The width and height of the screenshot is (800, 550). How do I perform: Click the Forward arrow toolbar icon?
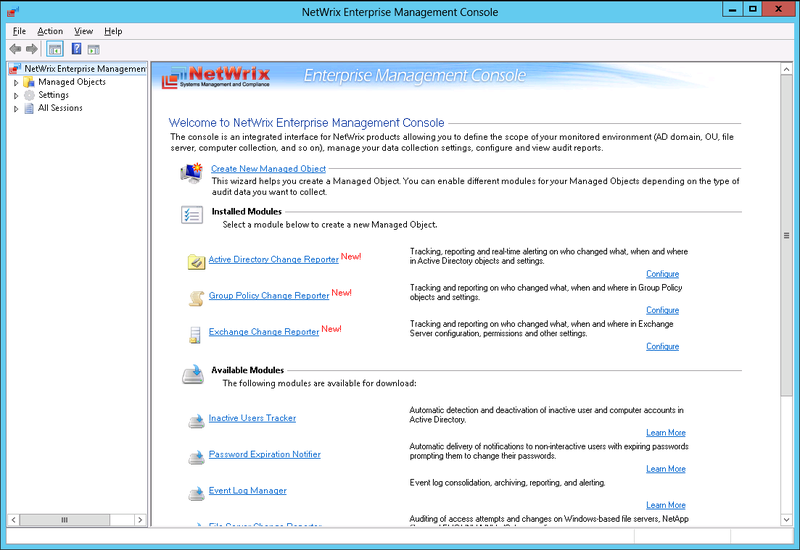[x=32, y=49]
